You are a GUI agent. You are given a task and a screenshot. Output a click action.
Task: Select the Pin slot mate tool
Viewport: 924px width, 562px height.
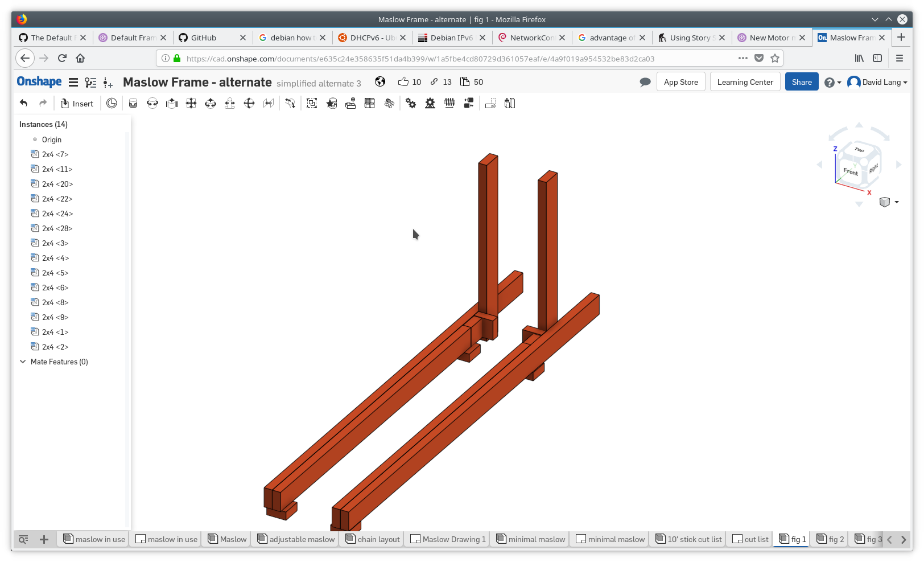pos(230,103)
